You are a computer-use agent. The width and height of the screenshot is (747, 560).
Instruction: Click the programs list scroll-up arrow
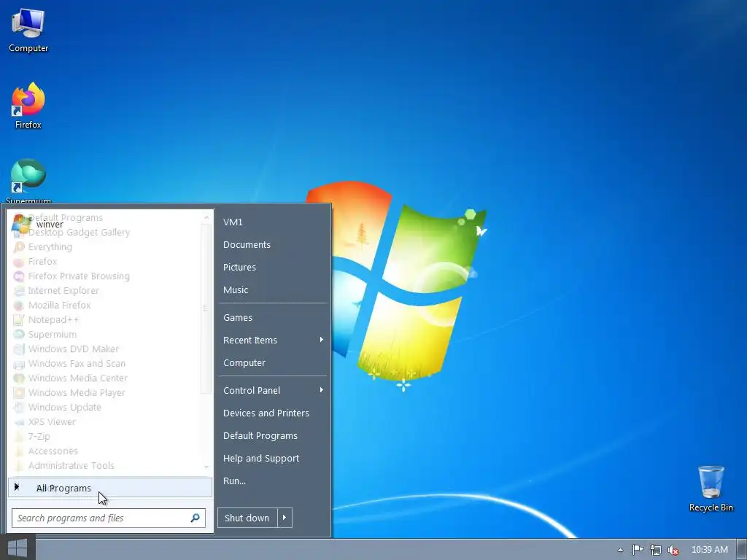[x=206, y=217]
